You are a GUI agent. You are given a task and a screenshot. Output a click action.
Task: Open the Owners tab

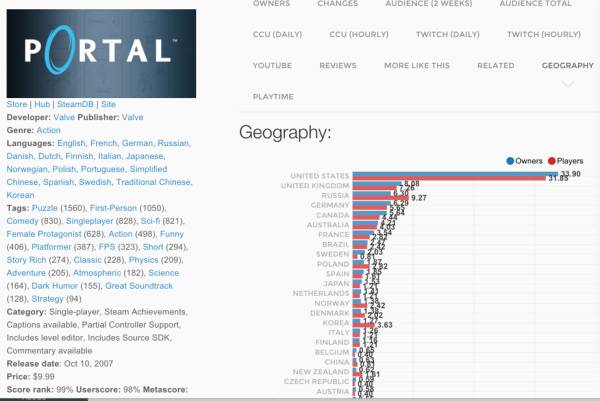click(272, 4)
